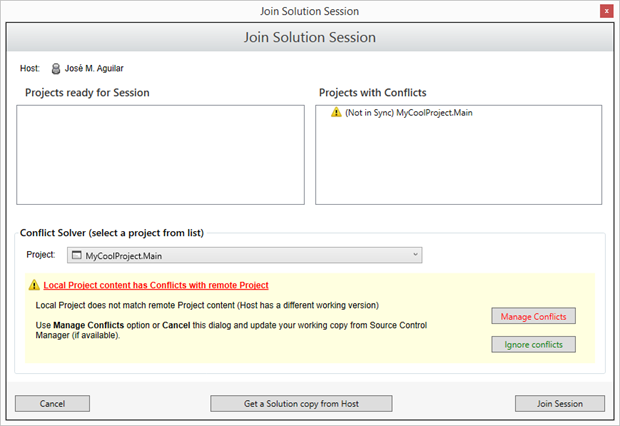Open the red "Local Project content has Conflicts" link
Screen dimensions: 620x426
coord(156,285)
